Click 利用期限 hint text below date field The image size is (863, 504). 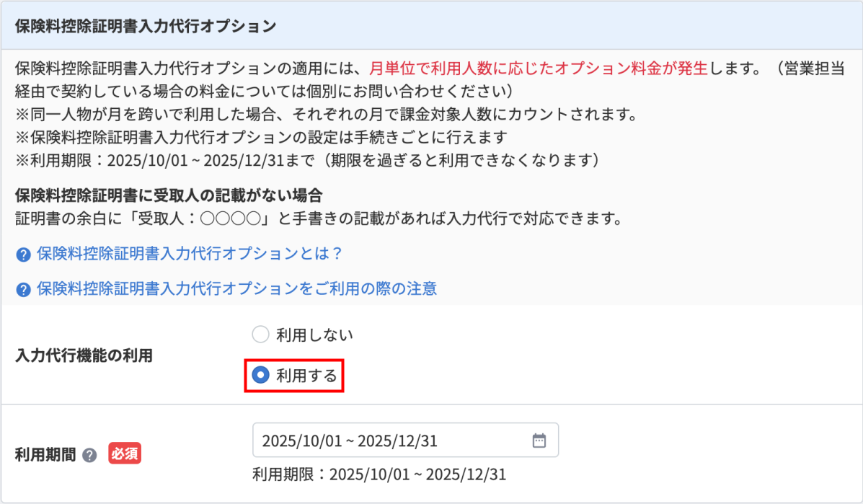coord(379,474)
